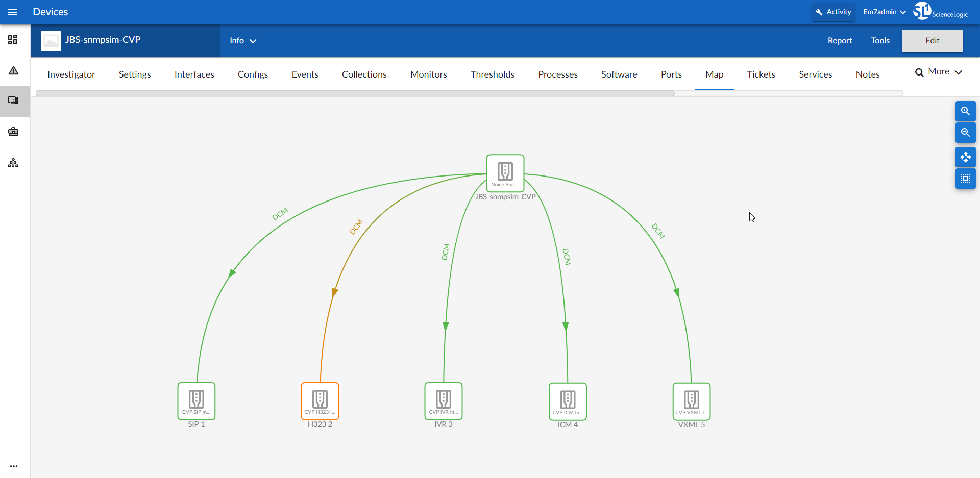This screenshot has width=980, height=478.
Task: Click the JBS-snmpsim-CVP device header name
Action: (103, 40)
